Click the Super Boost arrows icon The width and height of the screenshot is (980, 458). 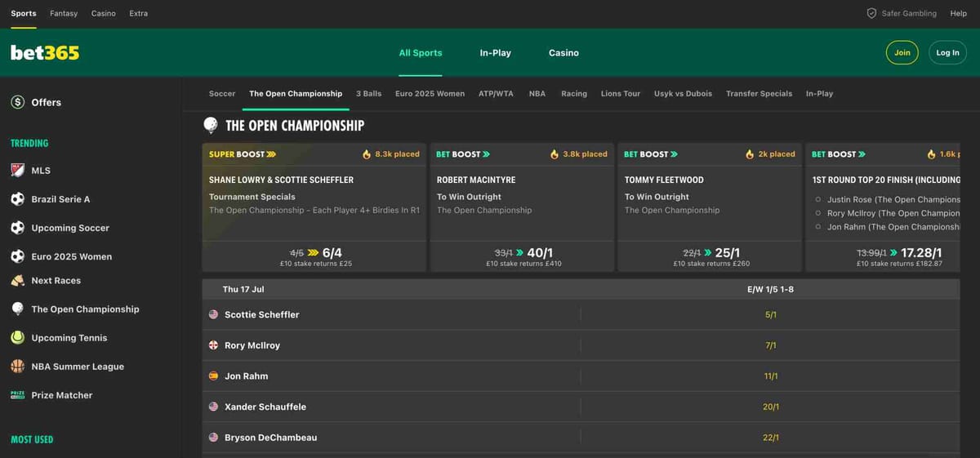point(271,154)
